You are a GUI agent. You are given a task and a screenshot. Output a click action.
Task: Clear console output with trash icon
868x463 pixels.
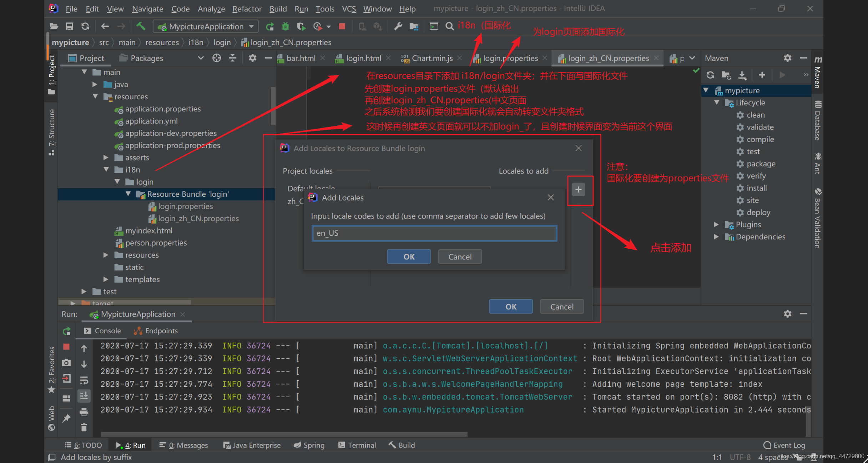[x=84, y=427]
